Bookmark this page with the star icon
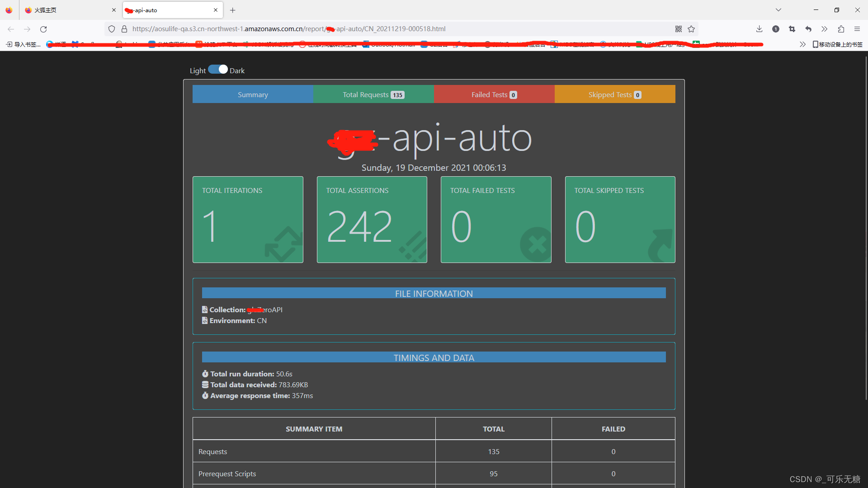Viewport: 868px width, 488px height. [691, 29]
